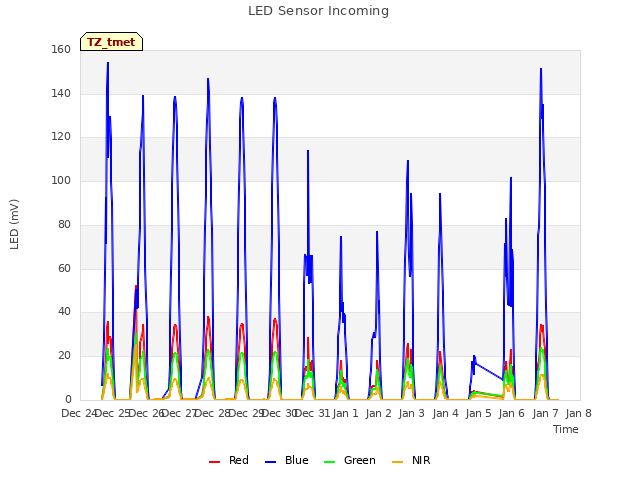Click the 'Jan 4' x-axis date label

coord(445,413)
